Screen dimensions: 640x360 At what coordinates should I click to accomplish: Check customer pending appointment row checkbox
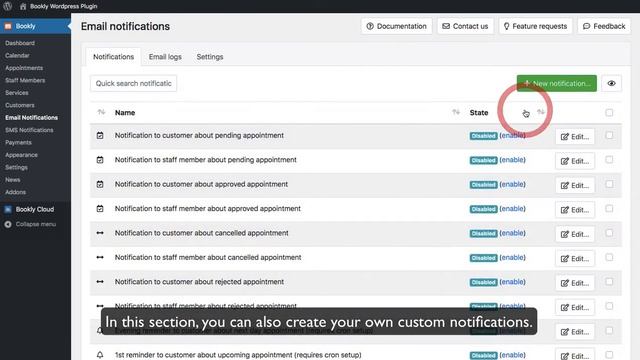(609, 135)
